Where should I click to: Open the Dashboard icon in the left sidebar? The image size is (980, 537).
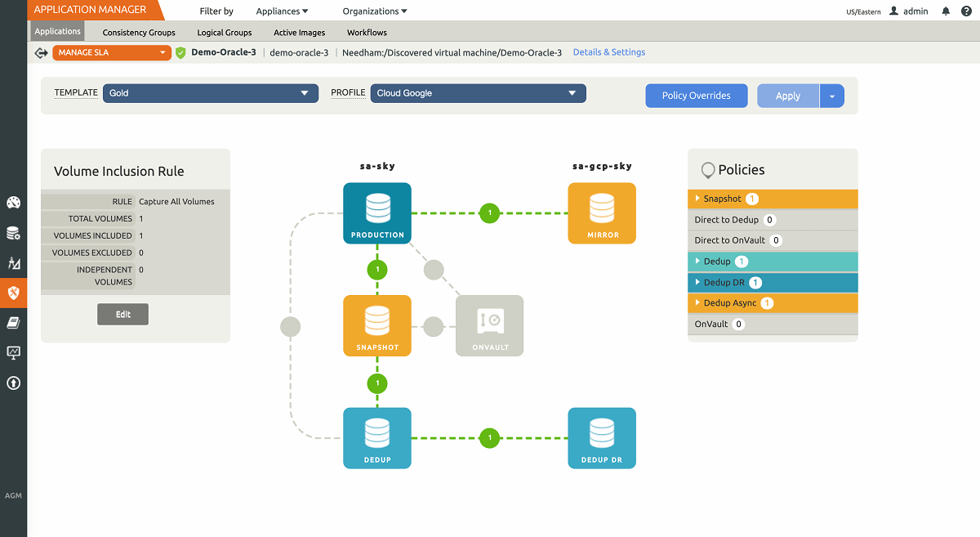coord(13,202)
